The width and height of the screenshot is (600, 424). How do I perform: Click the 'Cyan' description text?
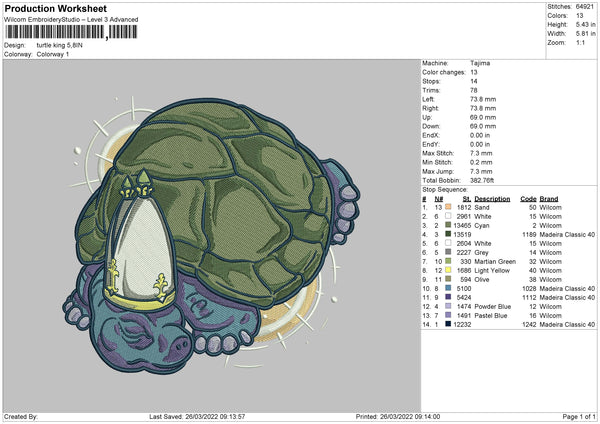click(482, 225)
